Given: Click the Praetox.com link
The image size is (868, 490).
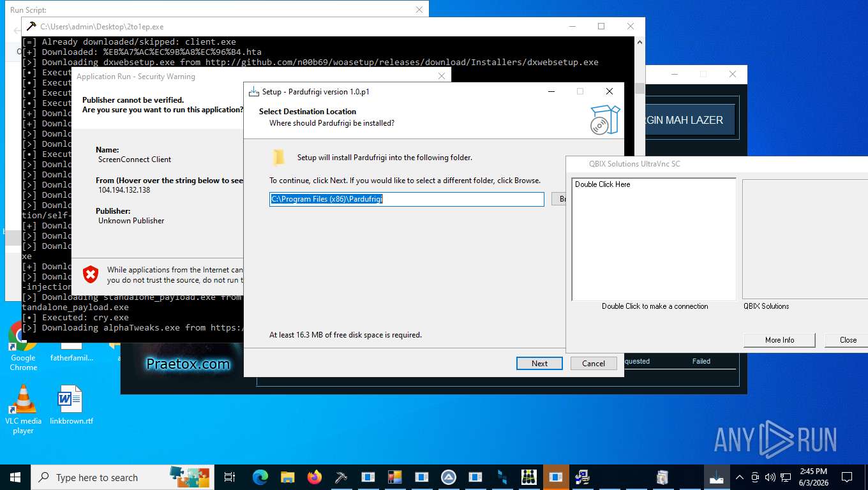Looking at the screenshot, I should tap(188, 364).
